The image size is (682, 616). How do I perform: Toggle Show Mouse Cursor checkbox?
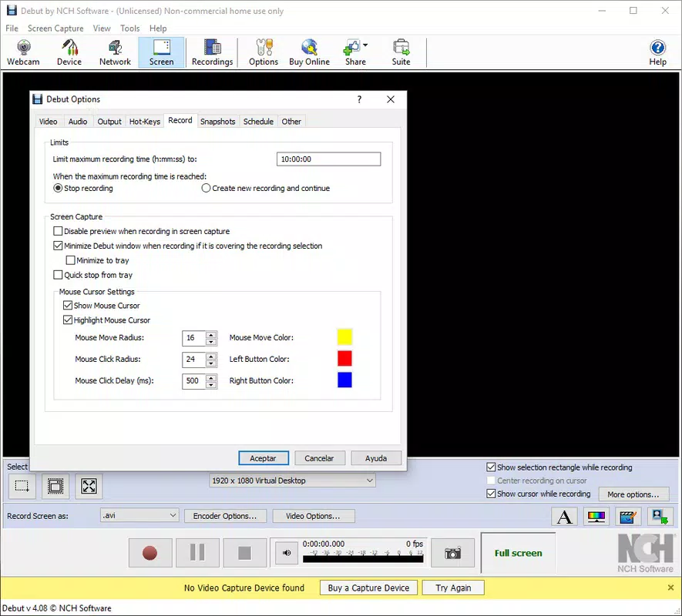click(x=67, y=305)
